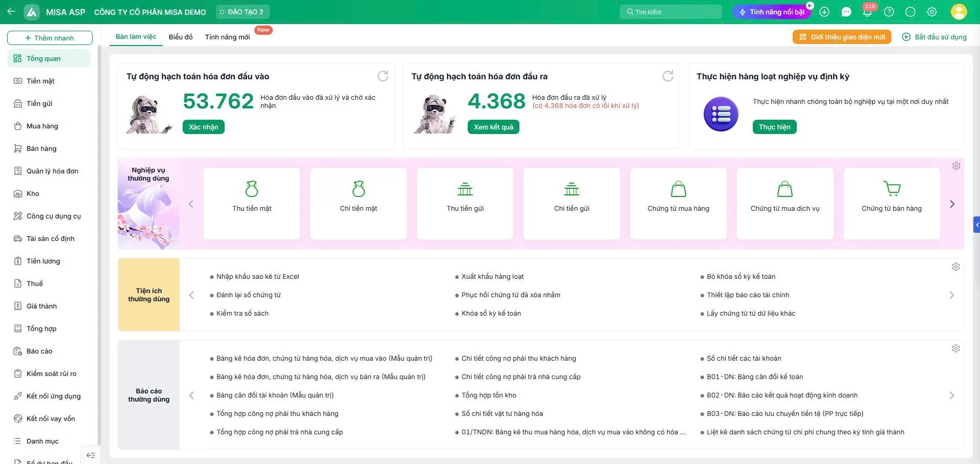Open the Chứng từ mua hàng card

(678, 203)
